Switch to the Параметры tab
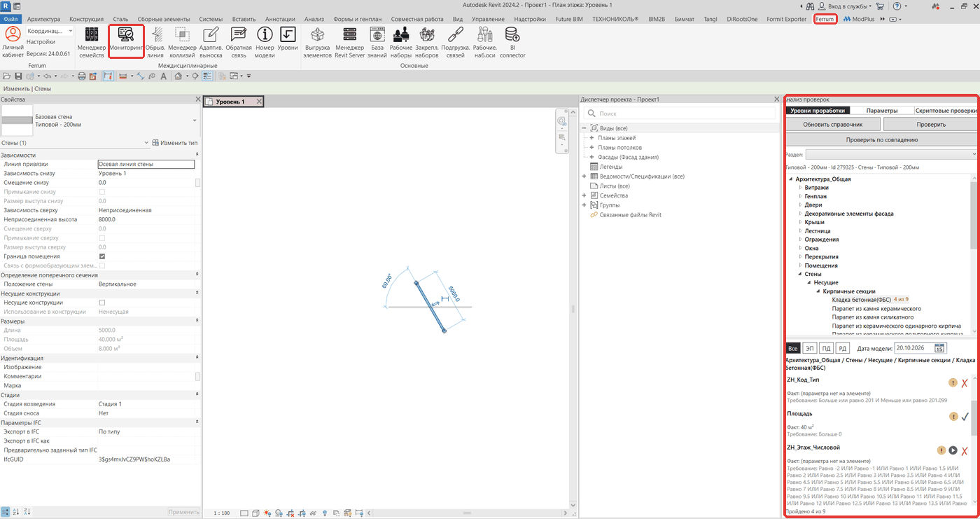The image size is (980, 519). pyautogui.click(x=881, y=111)
